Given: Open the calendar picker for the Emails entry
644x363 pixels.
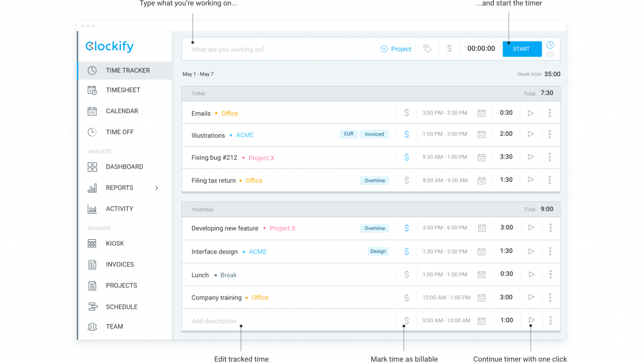Looking at the screenshot, I should [481, 113].
